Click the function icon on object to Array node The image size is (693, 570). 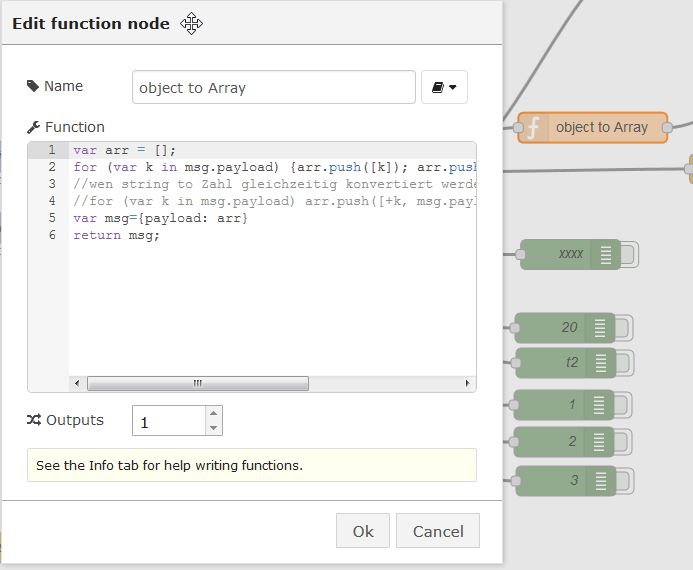click(534, 127)
